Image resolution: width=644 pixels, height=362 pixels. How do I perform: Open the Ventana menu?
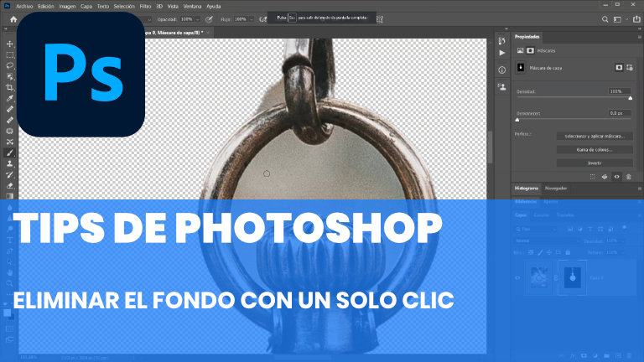[192, 6]
